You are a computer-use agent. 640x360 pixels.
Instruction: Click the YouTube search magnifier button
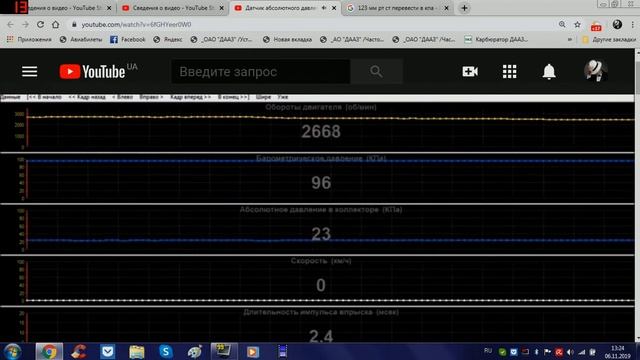376,72
